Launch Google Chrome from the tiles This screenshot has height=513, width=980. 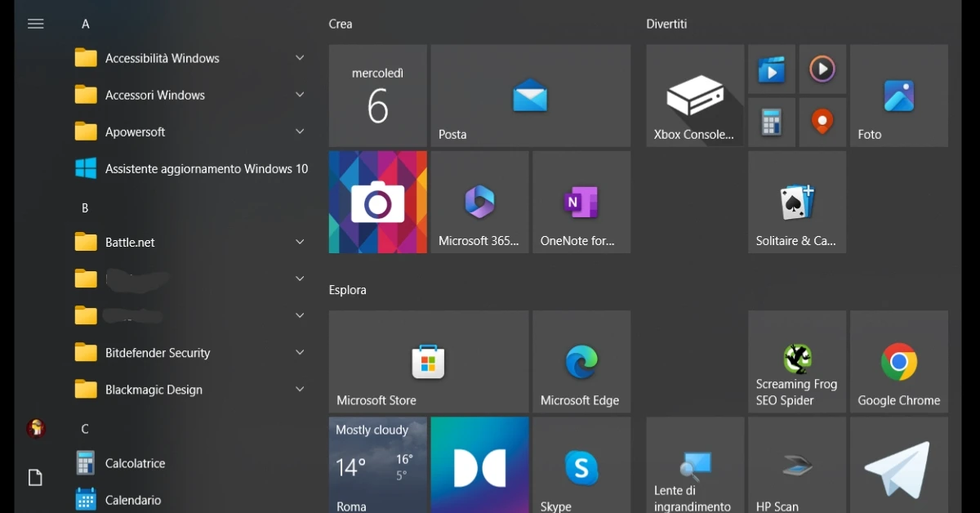coord(898,362)
